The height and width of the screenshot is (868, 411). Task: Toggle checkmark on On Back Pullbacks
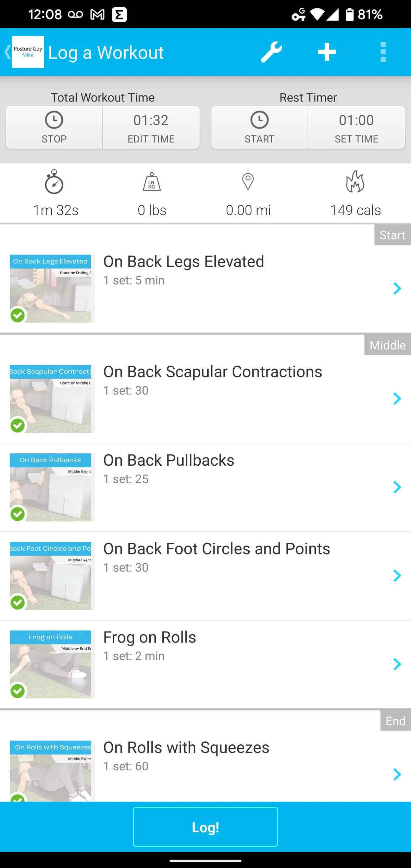18,514
